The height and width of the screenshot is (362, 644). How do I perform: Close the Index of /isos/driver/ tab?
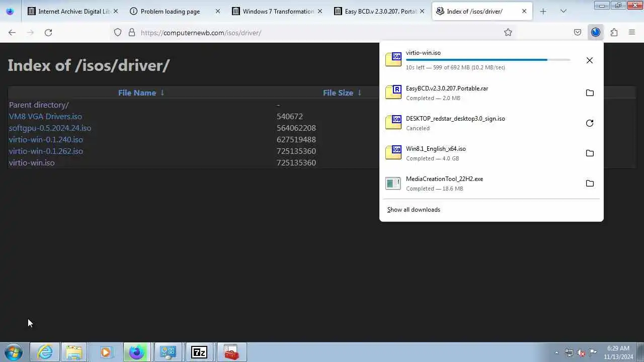point(524,11)
